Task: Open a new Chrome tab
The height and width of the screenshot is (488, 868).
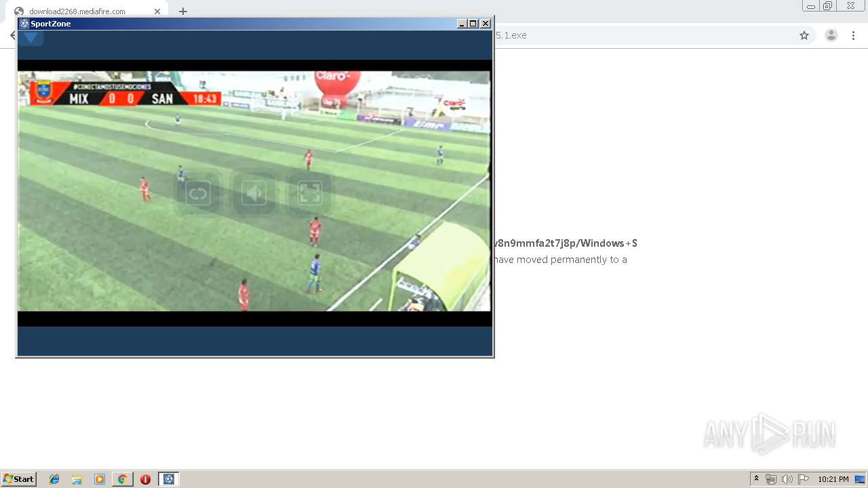Action: coord(183,12)
